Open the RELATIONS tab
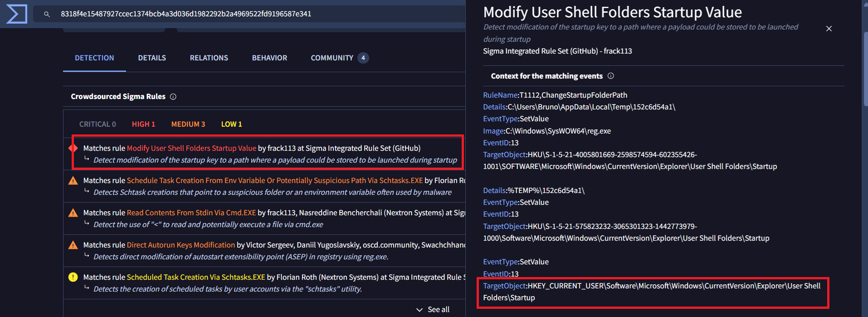 click(209, 58)
